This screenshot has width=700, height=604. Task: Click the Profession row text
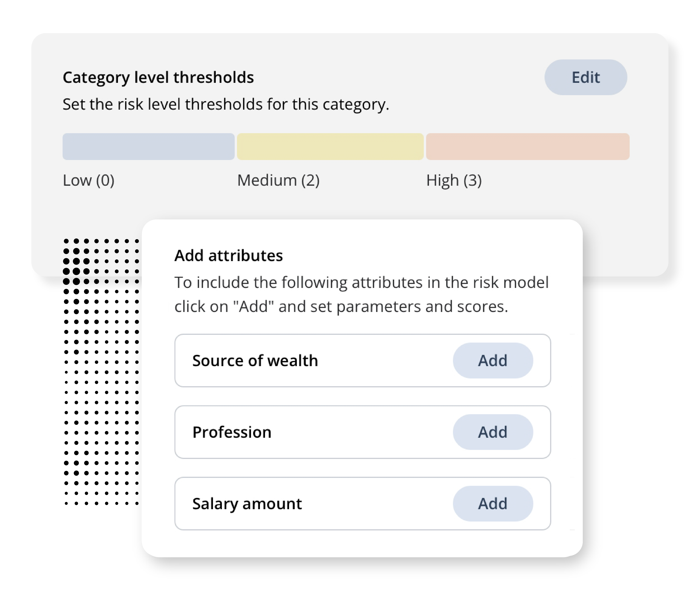pos(232,432)
